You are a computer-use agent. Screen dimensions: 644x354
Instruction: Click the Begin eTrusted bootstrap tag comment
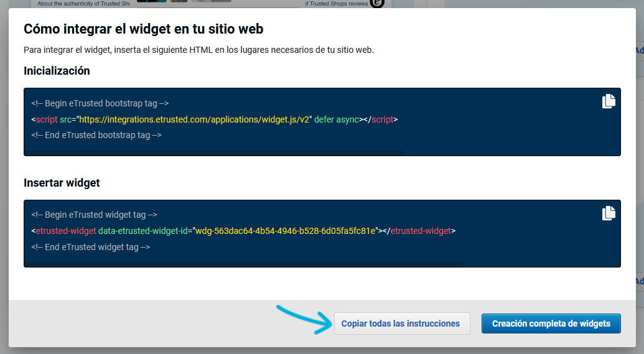point(100,103)
